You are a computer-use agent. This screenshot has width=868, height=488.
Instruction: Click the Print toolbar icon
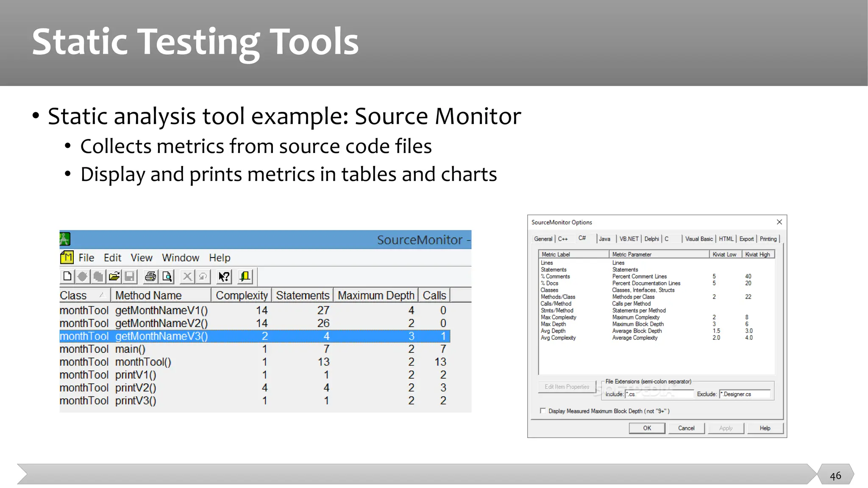(x=150, y=277)
